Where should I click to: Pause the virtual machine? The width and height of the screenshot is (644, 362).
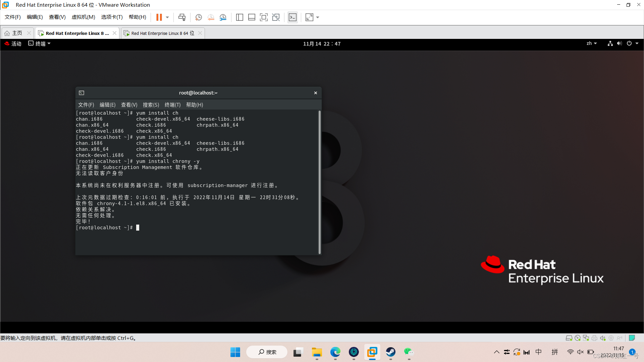tap(159, 17)
